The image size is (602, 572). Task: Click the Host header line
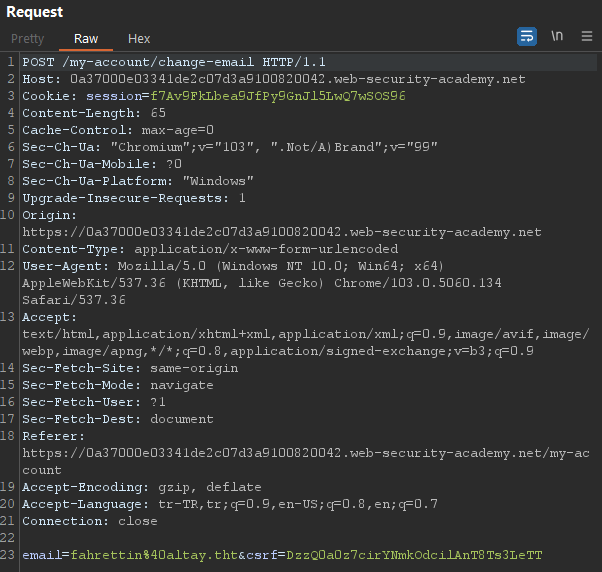(274, 79)
